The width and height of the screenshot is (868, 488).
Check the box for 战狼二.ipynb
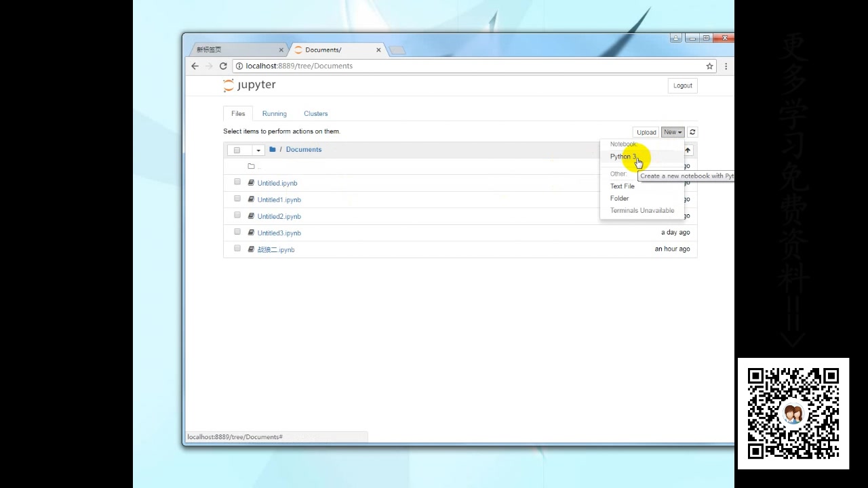click(237, 248)
